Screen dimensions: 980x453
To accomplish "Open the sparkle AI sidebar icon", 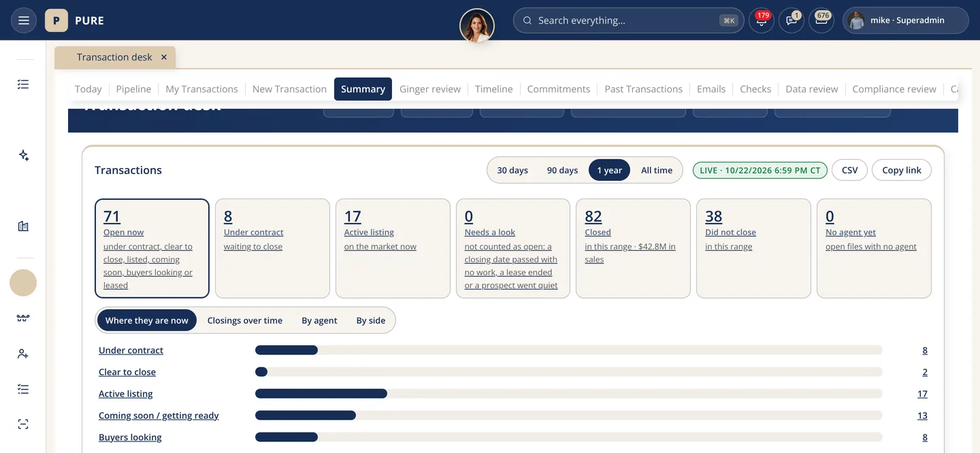I will [x=23, y=156].
